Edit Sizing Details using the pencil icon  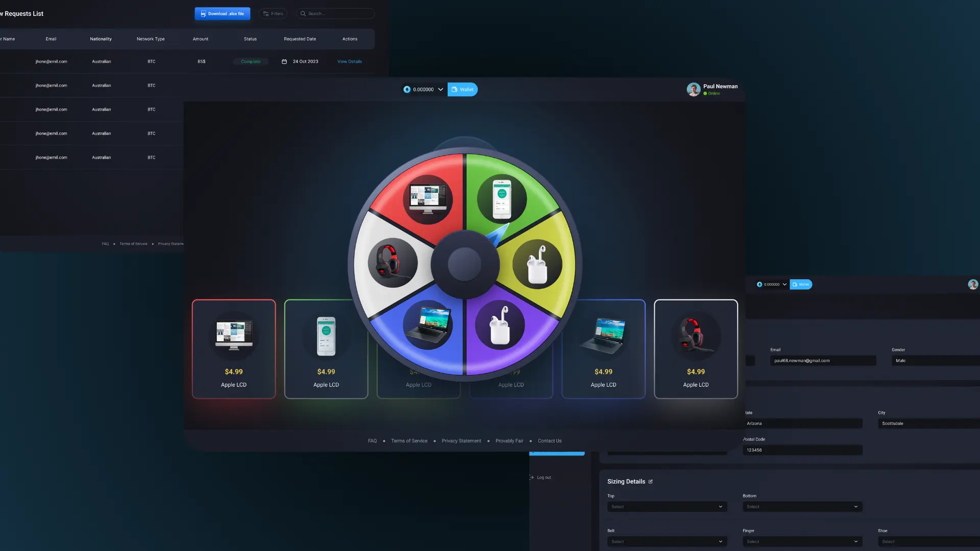coord(650,482)
